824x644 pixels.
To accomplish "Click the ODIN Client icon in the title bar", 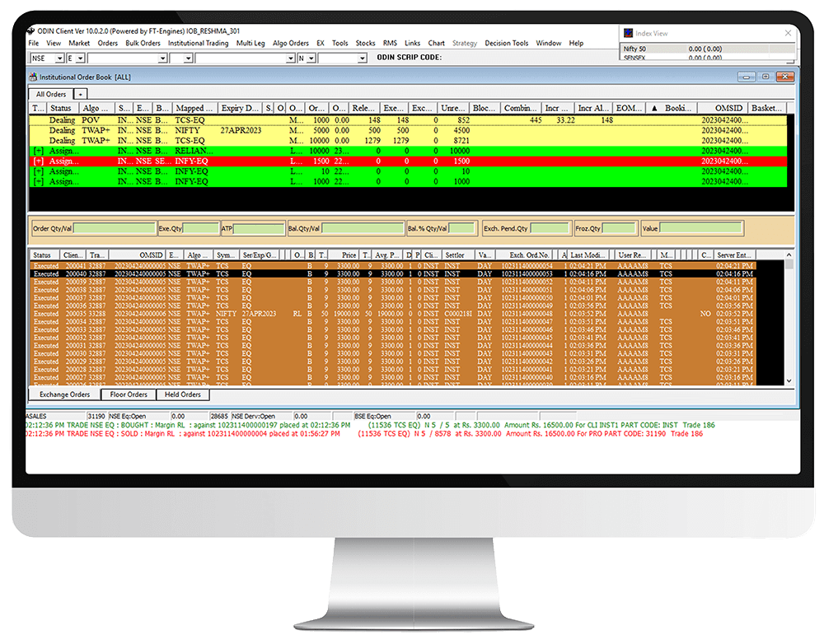I will pos(31,31).
